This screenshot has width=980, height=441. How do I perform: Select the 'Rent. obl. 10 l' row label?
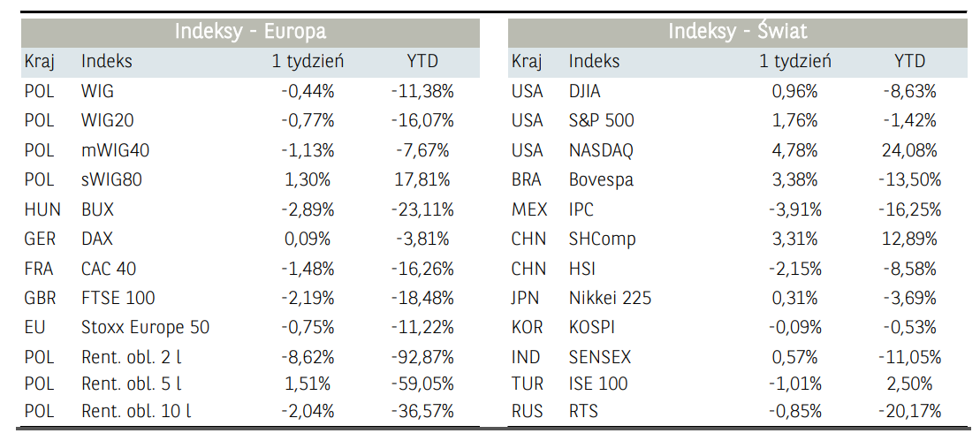pyautogui.click(x=136, y=411)
